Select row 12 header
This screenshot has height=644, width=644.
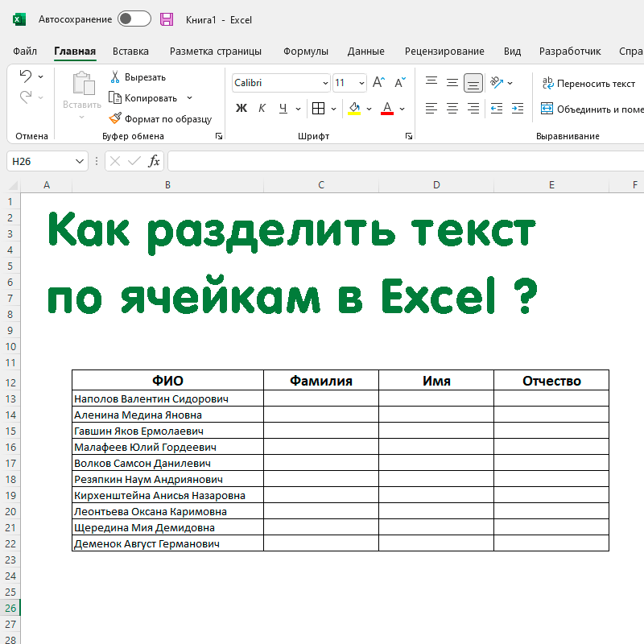click(x=10, y=383)
